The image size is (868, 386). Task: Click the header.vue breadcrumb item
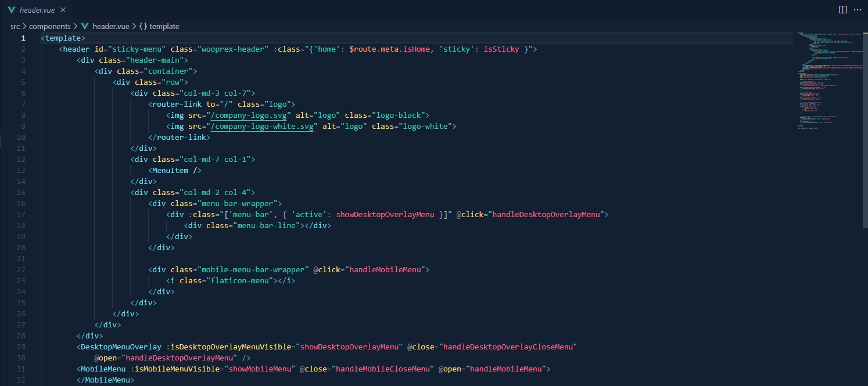coord(110,26)
